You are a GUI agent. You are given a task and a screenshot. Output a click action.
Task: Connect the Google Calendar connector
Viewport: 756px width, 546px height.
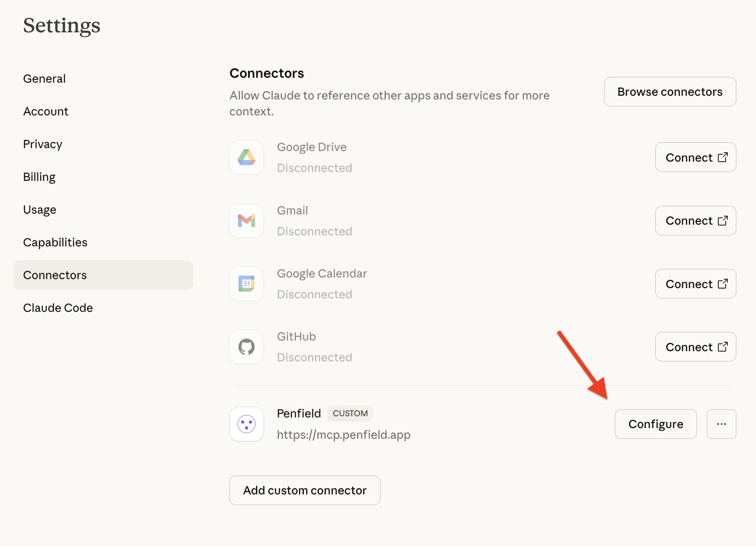[x=696, y=284]
